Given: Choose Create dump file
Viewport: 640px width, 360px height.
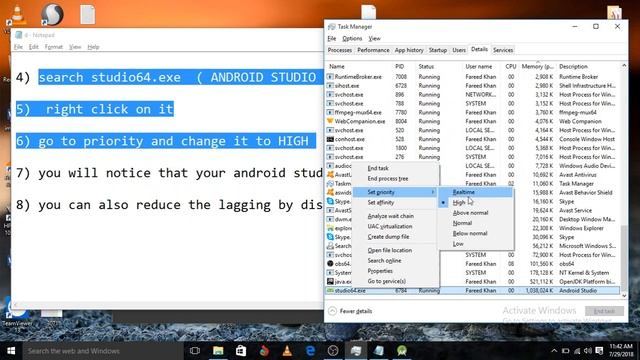Looking at the screenshot, I should 388,237.
